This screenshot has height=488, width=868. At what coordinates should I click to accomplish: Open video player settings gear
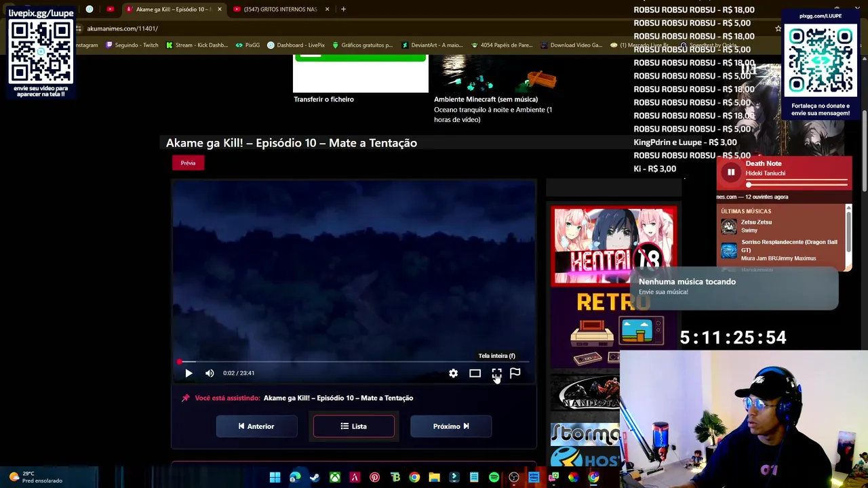coord(453,373)
